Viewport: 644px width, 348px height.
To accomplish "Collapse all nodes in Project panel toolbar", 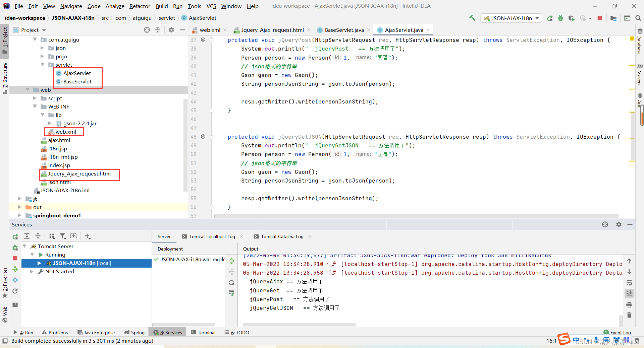I will point(158,30).
